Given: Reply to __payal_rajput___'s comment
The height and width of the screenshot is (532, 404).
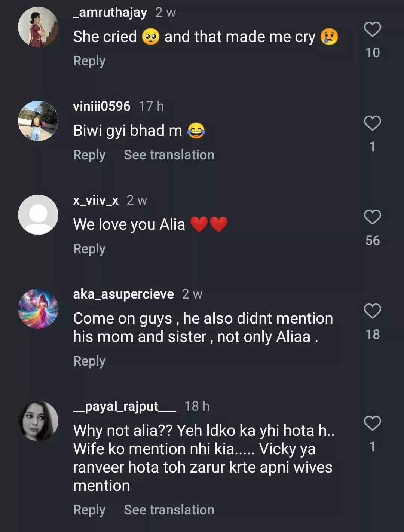Looking at the screenshot, I should pos(89,510).
